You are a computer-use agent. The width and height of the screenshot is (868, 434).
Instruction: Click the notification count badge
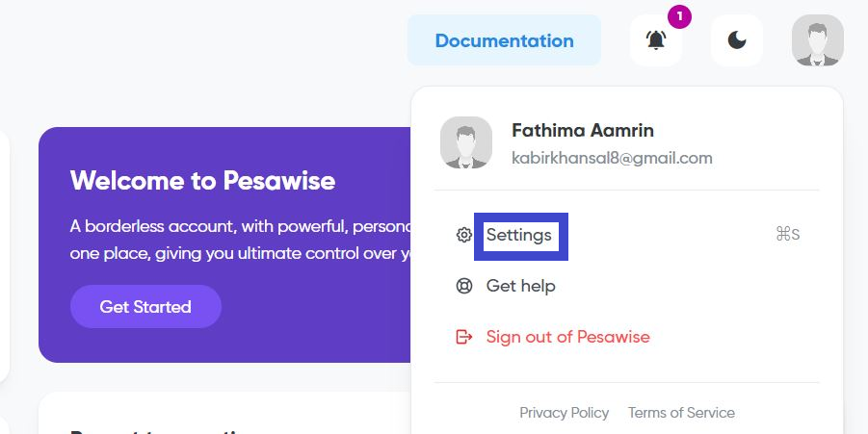click(x=678, y=16)
